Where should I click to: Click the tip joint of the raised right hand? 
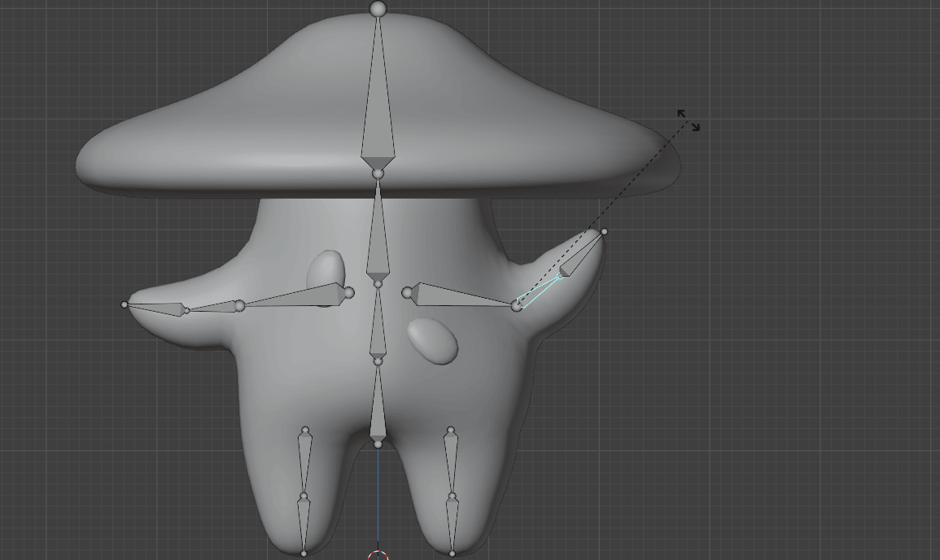coord(604,232)
